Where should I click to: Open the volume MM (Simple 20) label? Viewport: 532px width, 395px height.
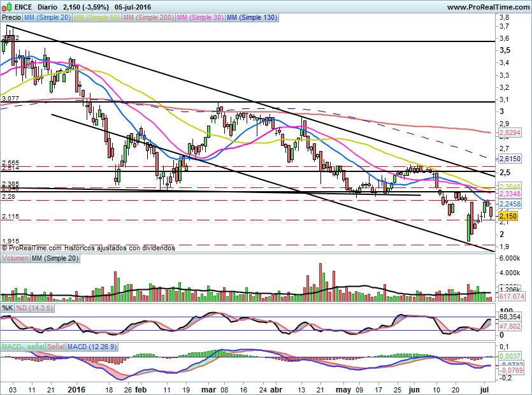pos(55,258)
